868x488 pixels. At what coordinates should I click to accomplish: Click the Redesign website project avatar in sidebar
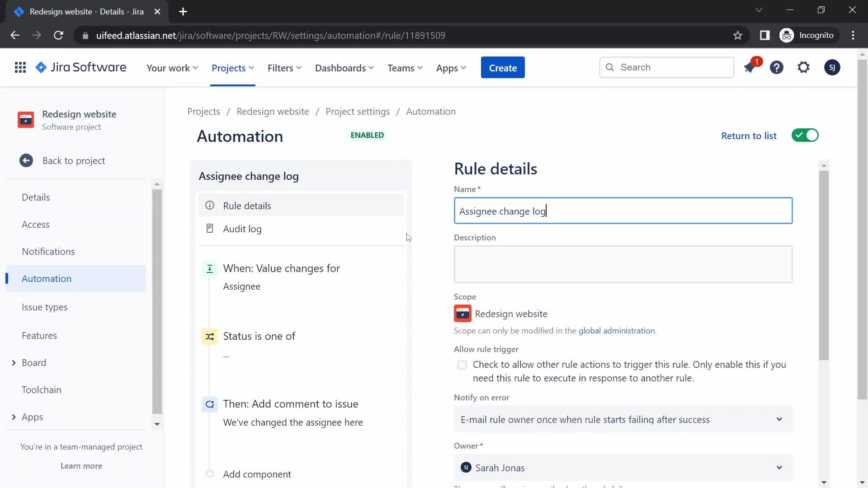coord(26,120)
